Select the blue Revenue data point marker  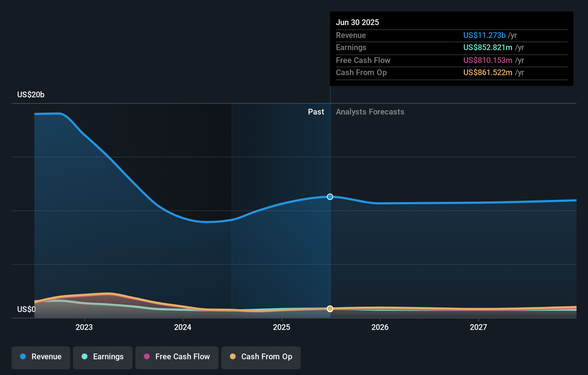coord(330,197)
